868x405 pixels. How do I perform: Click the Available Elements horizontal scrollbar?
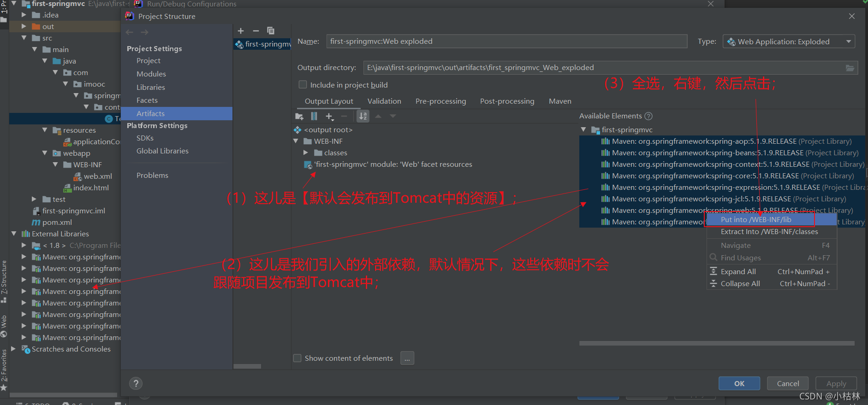pyautogui.click(x=717, y=343)
